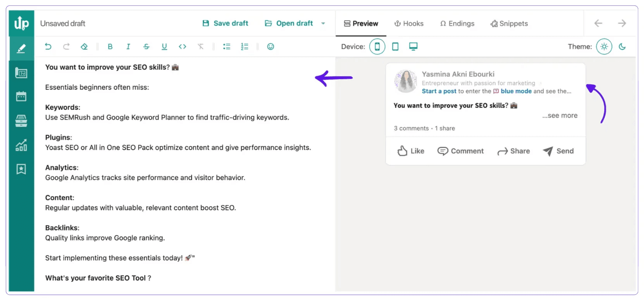This screenshot has height=301, width=644.
Task: Click Yasmina's profile picture in the preview
Action: tap(406, 81)
